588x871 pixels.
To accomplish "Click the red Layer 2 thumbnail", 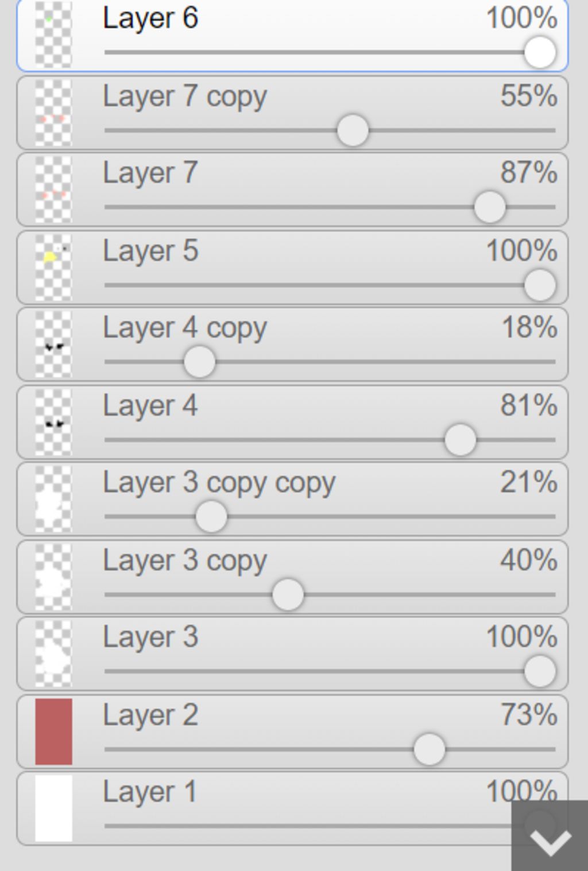I will 53,731.
